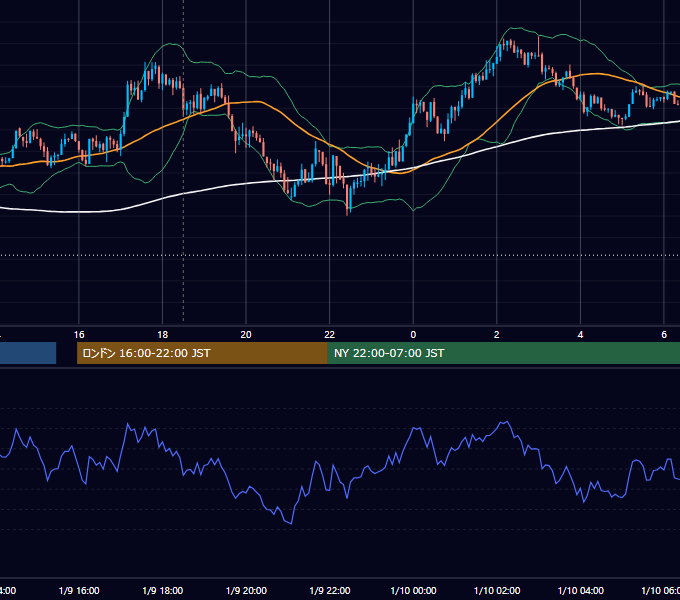Screen dimensions: 680x600
Task: Click the 18 hour label on price chart axis
Action: coord(162,335)
